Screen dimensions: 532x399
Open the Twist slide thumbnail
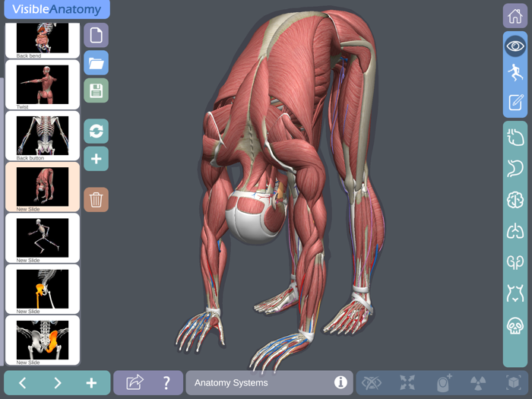pyautogui.click(x=43, y=85)
